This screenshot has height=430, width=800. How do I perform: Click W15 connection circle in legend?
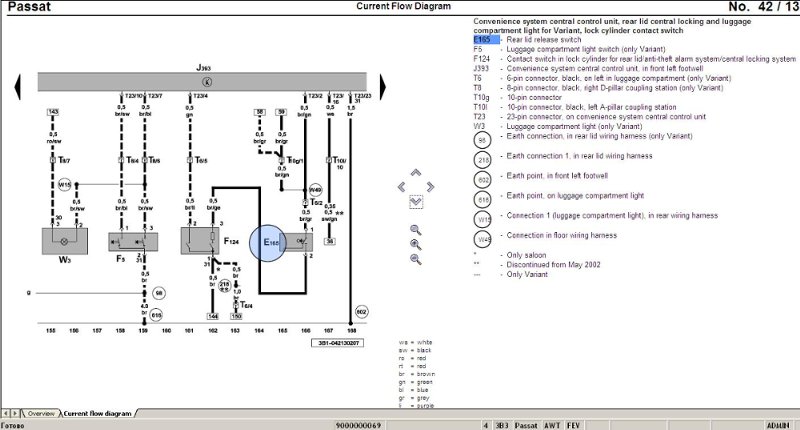coord(483,220)
